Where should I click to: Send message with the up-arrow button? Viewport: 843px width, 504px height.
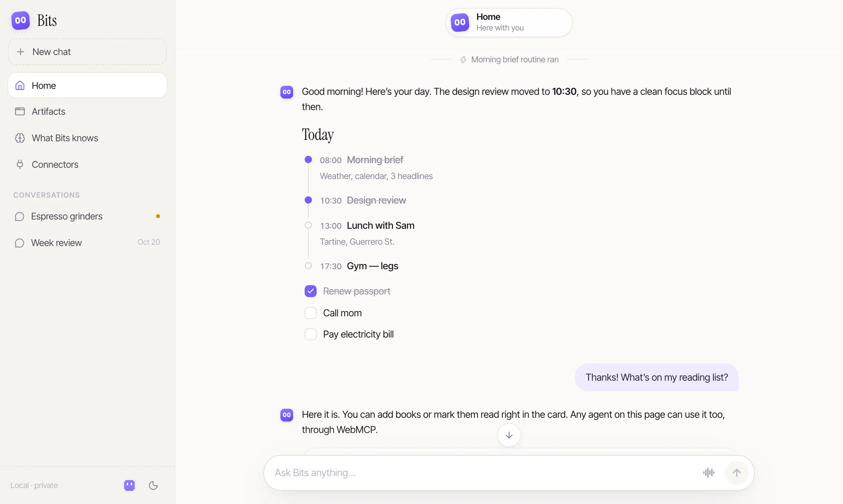point(736,473)
